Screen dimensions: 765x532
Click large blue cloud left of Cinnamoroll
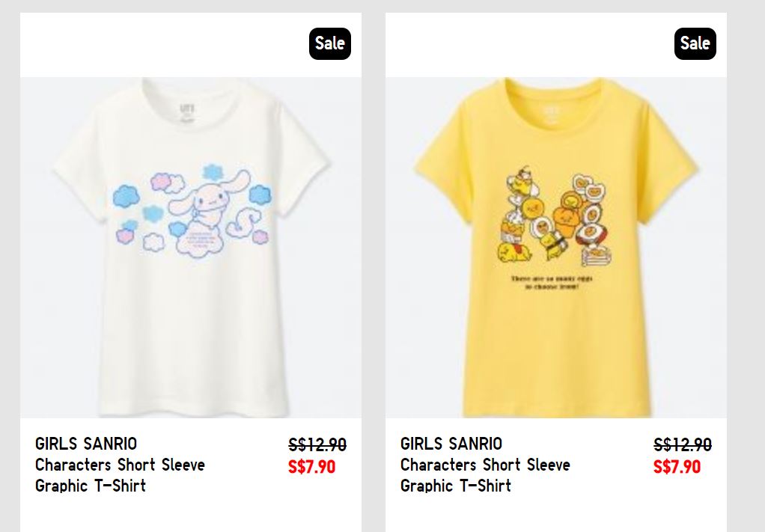click(126, 198)
